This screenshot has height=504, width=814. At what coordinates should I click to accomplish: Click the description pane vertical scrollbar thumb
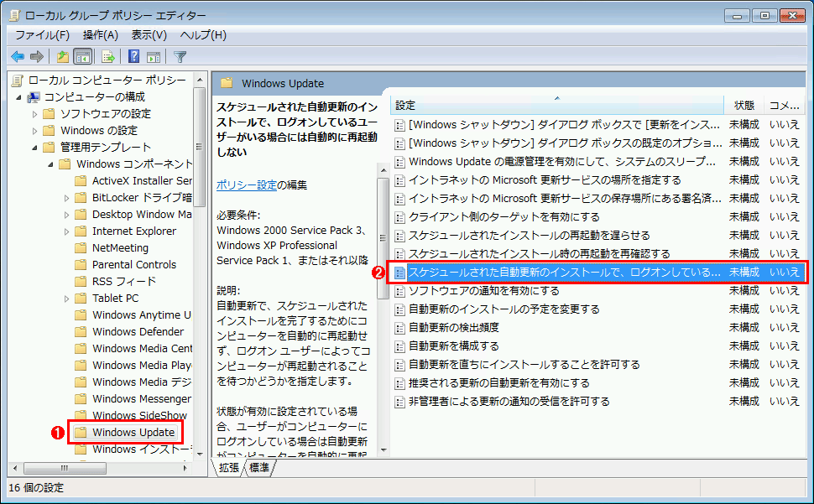384,238
